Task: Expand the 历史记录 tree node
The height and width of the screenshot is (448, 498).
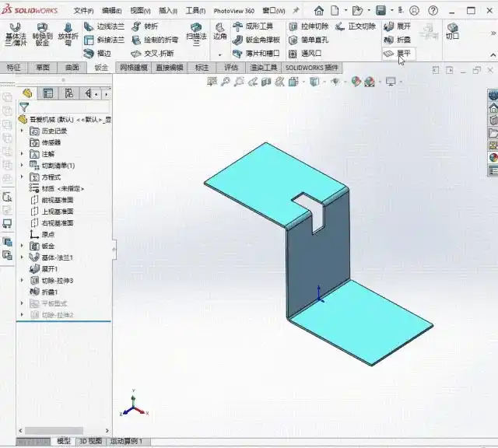Action: point(22,131)
